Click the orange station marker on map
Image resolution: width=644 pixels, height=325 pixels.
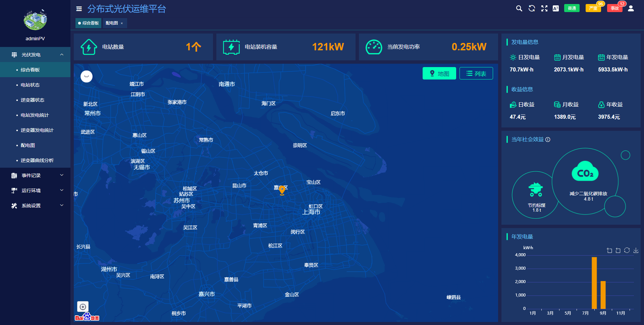[282, 190]
